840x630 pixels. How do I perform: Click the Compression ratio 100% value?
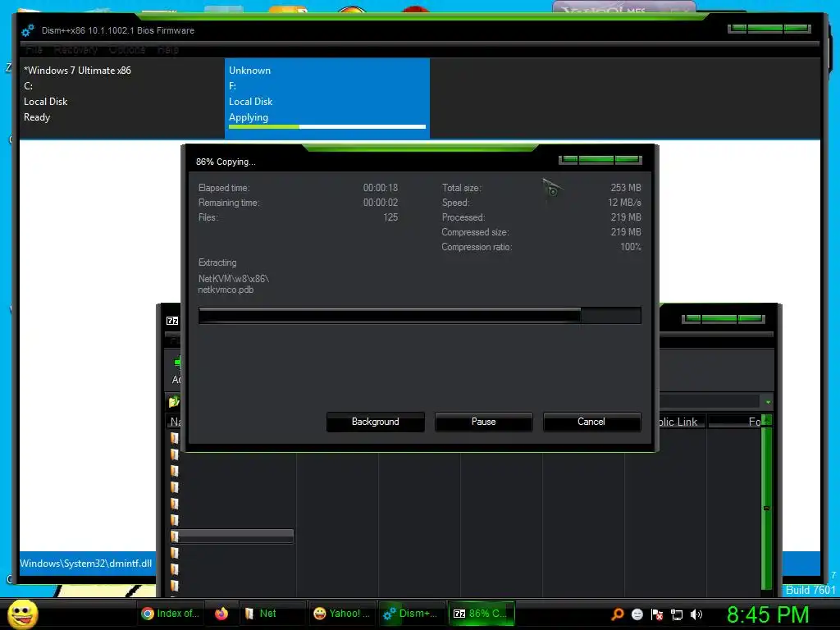[x=631, y=247]
